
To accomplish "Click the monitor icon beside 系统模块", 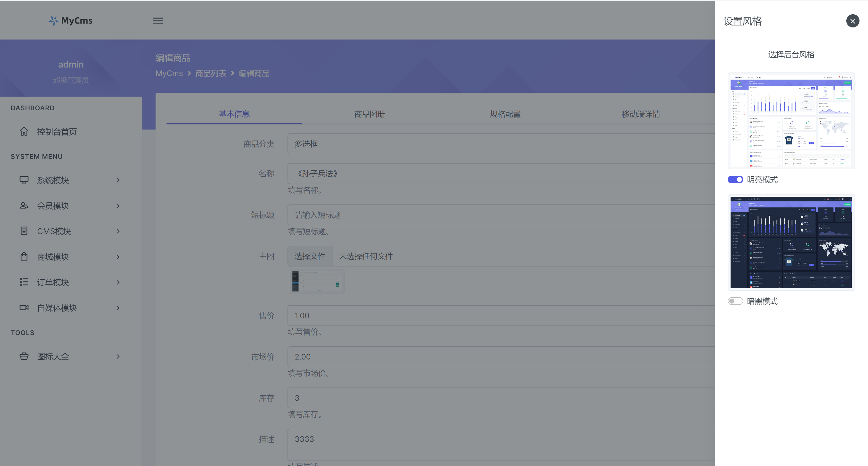I will click(x=24, y=180).
